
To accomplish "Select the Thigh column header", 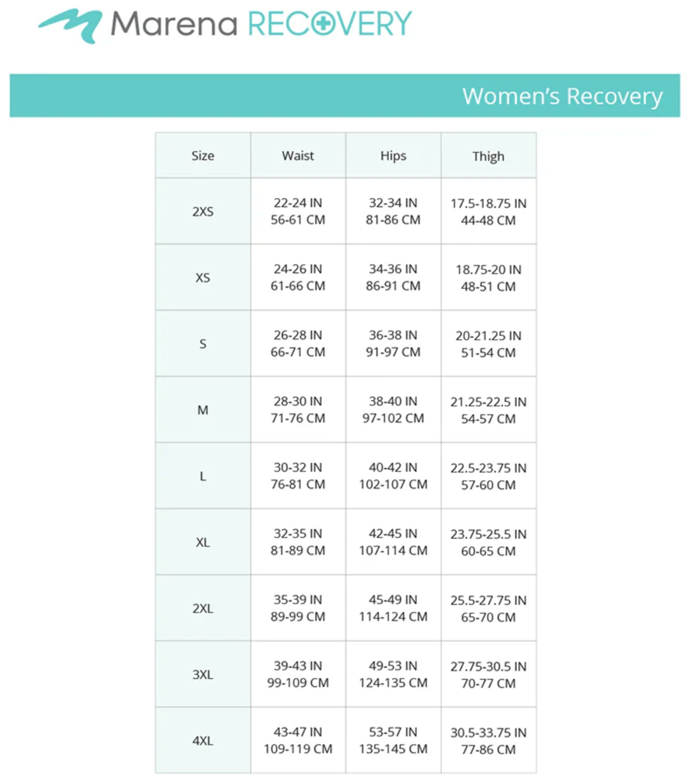I will pos(488,156).
